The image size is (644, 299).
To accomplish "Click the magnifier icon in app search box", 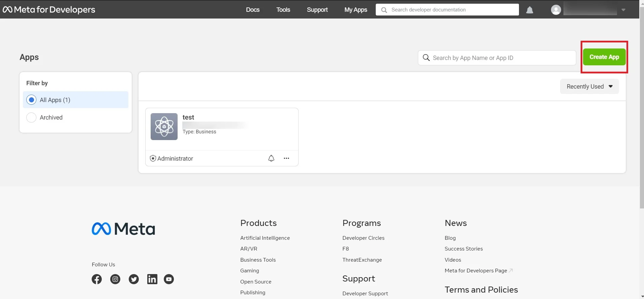I will (x=426, y=58).
